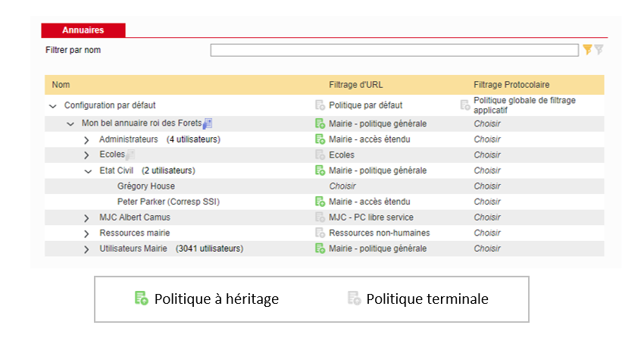
Task: Click the grey policy icon for Ecoles
Action: coord(320,155)
